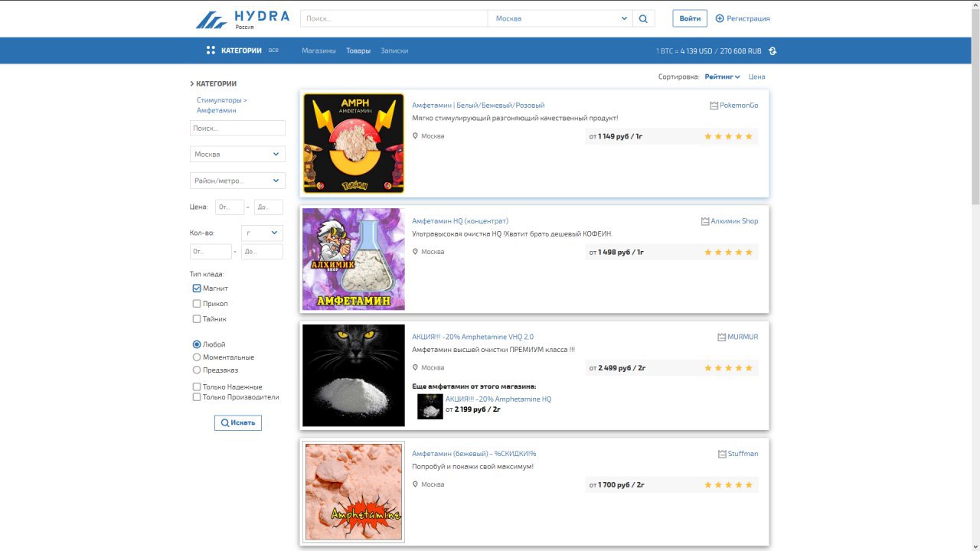This screenshot has height=551, width=980.
Task: Open the MURMUR shop link
Action: click(x=743, y=337)
